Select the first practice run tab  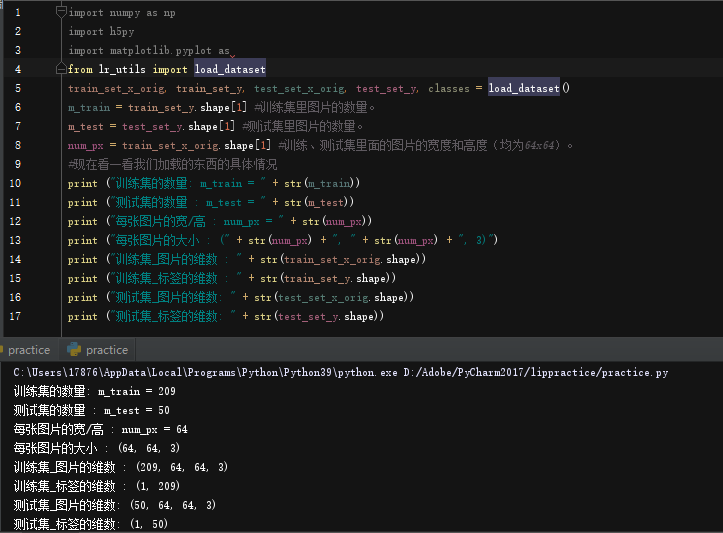[28, 350]
